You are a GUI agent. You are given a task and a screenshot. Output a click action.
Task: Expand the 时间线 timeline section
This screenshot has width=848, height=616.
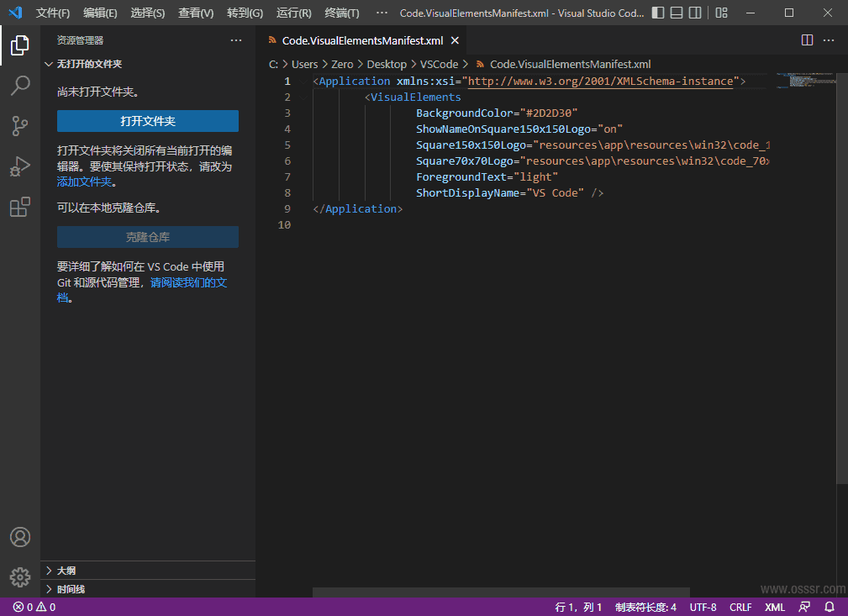tap(148, 589)
